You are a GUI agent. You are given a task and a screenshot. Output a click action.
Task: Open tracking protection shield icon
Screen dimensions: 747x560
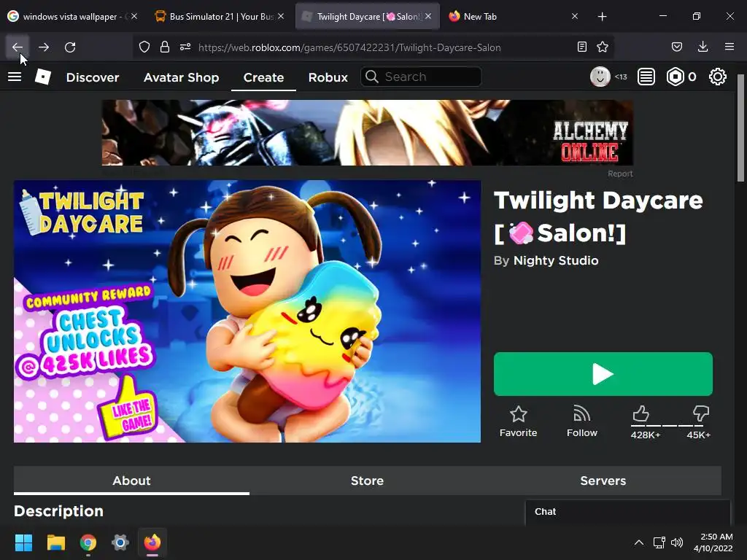[x=144, y=47]
